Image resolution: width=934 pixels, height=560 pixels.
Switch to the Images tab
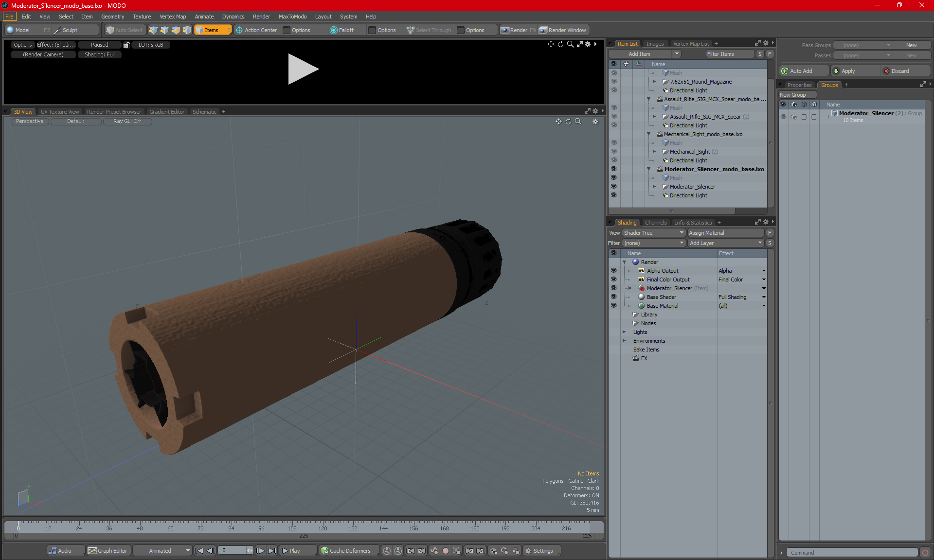tap(655, 44)
